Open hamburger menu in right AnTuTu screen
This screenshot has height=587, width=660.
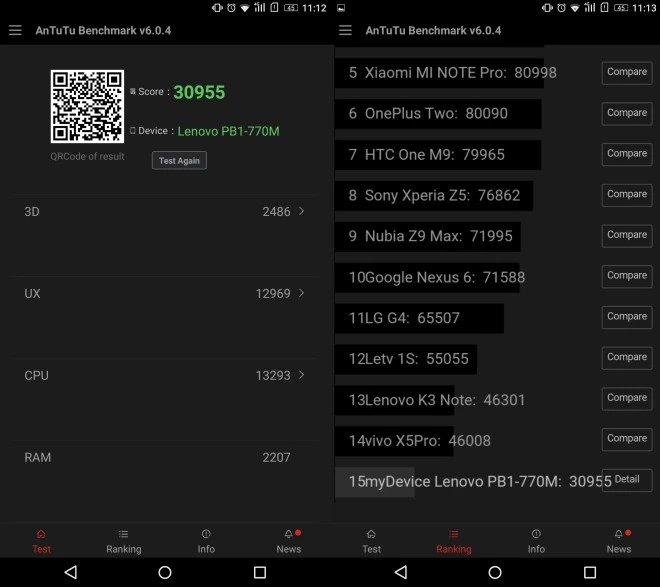345,30
